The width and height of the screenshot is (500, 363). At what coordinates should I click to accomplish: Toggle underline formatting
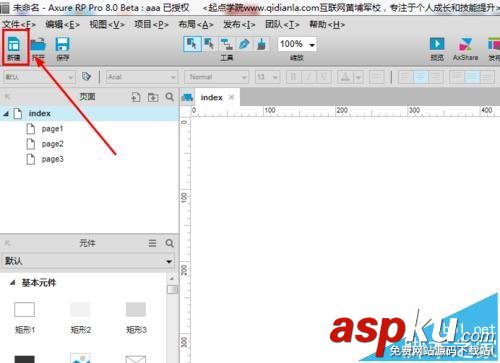tap(324, 77)
